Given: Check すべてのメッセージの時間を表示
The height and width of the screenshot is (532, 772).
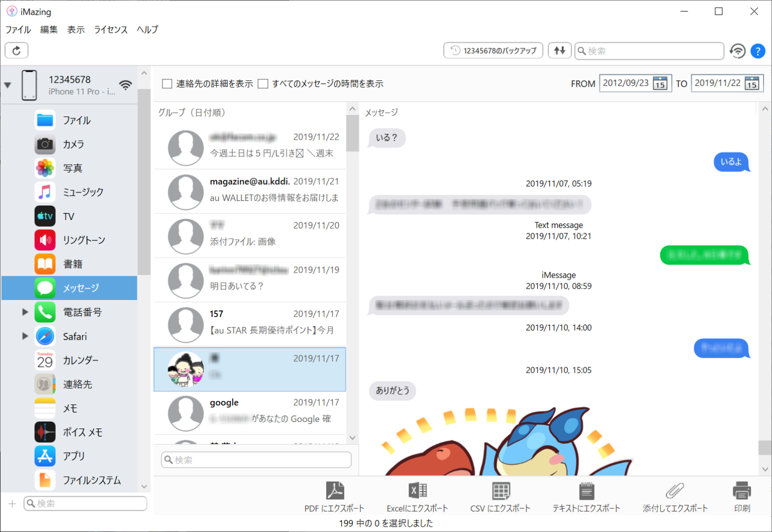Looking at the screenshot, I should tap(263, 83).
